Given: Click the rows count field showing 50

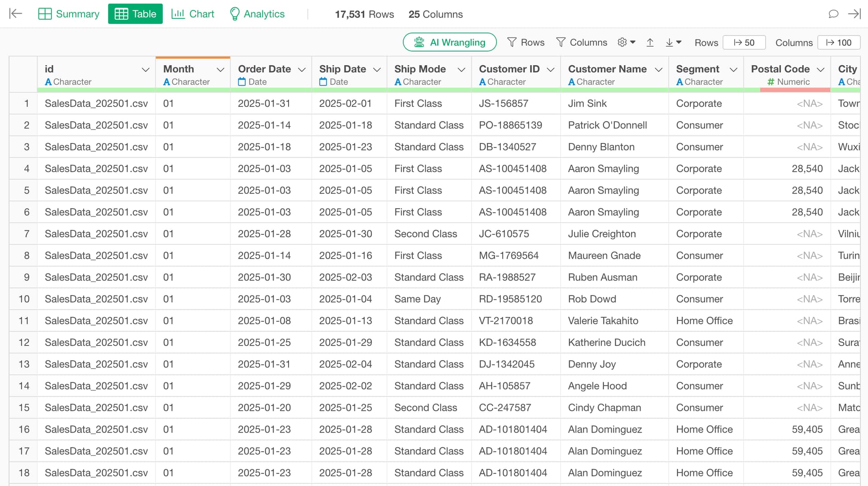Looking at the screenshot, I should point(744,43).
